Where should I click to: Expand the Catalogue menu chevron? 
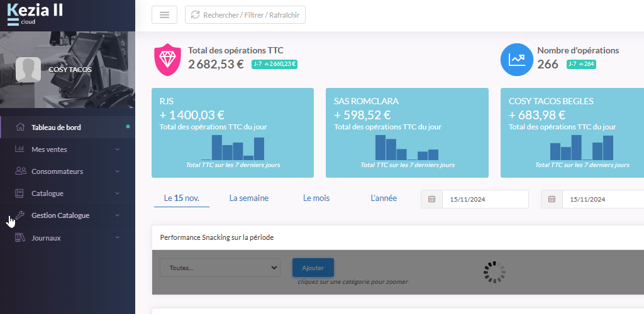point(118,193)
